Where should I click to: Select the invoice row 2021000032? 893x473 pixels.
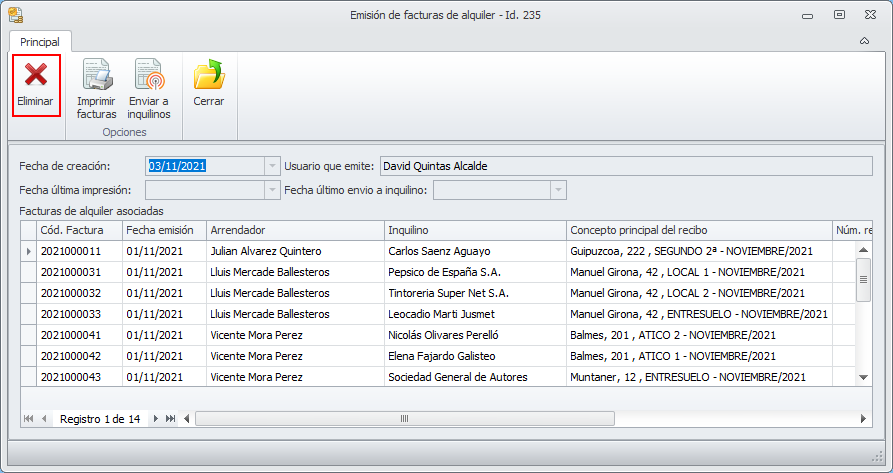[70, 293]
